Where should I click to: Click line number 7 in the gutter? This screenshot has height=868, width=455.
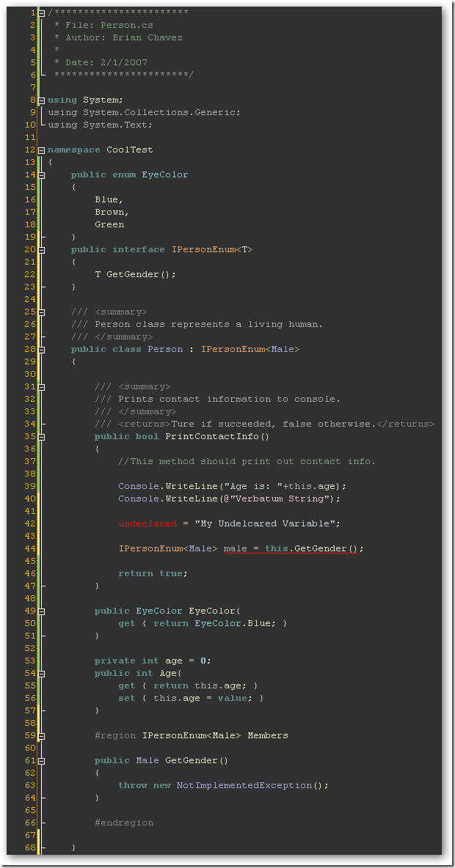33,87
